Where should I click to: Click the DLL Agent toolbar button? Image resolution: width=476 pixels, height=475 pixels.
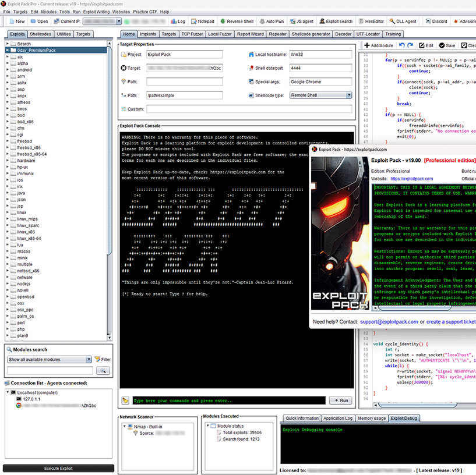click(x=403, y=21)
